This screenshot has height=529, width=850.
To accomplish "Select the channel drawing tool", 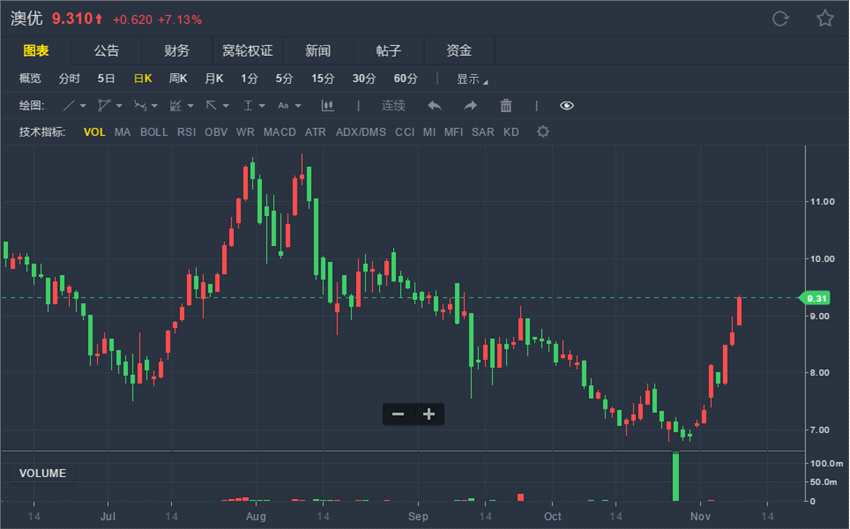I will 104,106.
